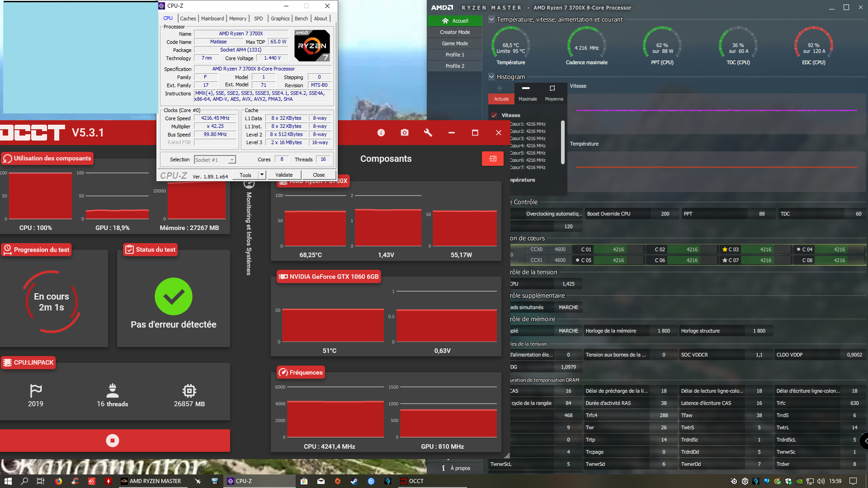Select the Maximale histogram view
The width and height of the screenshot is (868, 488).
coord(528,99)
